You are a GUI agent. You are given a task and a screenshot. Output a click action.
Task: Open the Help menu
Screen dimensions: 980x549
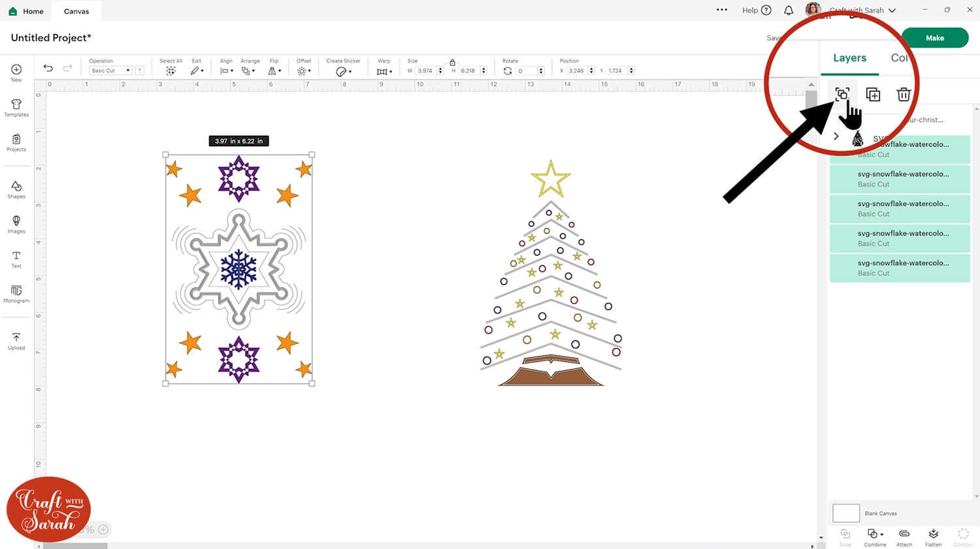(757, 10)
